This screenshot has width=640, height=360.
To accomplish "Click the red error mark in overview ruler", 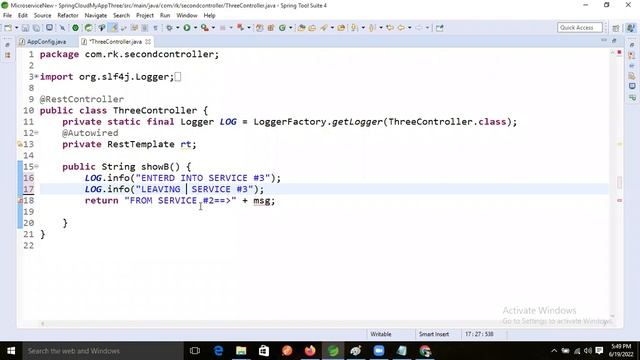I will [619, 200].
